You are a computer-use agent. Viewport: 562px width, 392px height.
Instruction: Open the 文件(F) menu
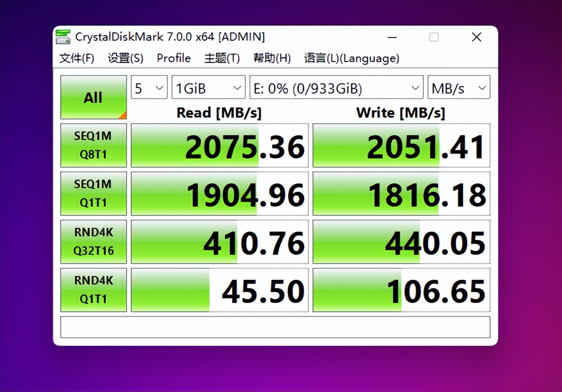(x=77, y=58)
